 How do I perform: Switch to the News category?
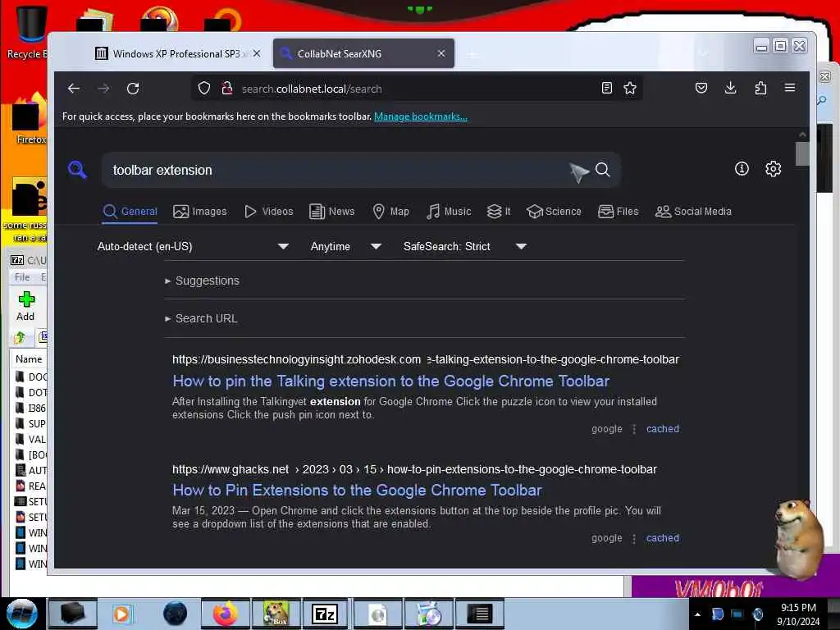click(332, 212)
